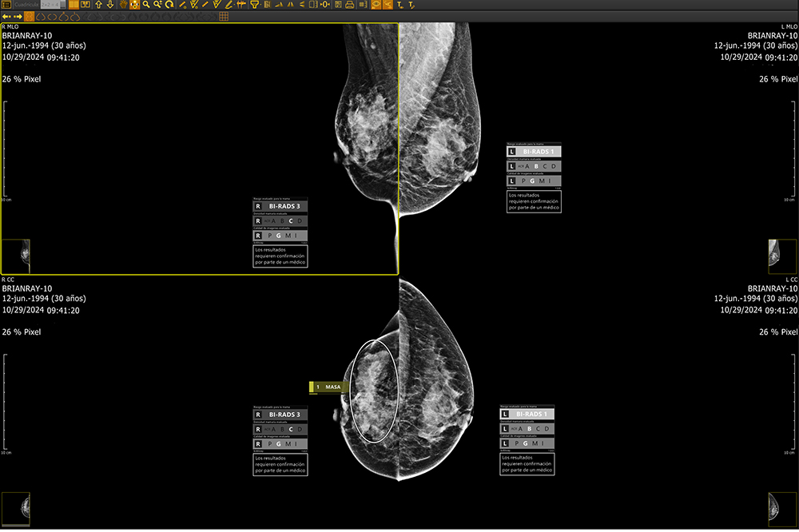Click the down arrow next image icon
This screenshot has width=799, height=532.
pos(109,5)
